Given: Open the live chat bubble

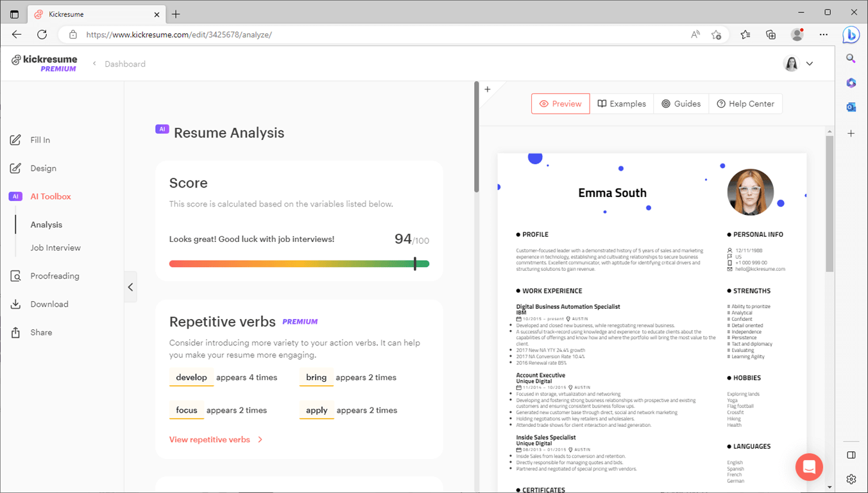Looking at the screenshot, I should coord(808,467).
